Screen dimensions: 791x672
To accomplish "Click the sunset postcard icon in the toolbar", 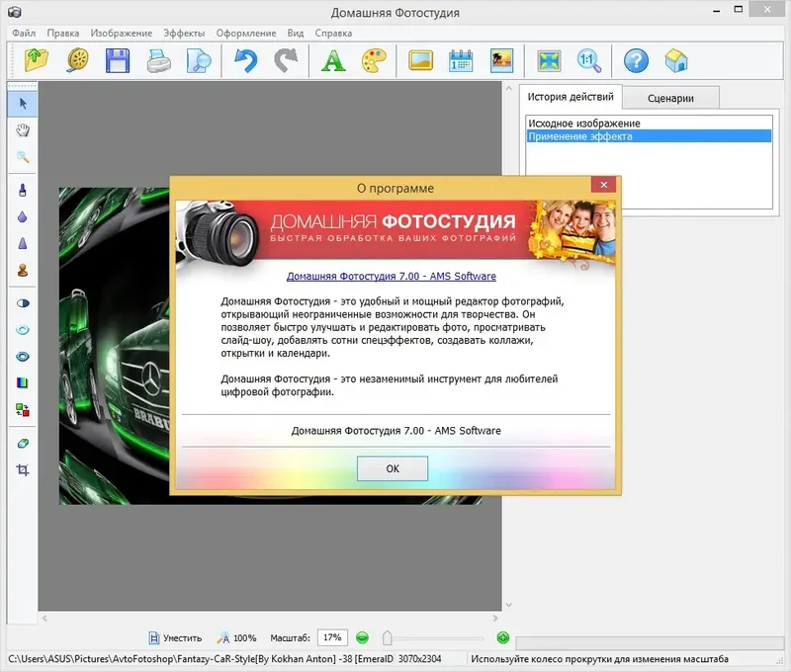I will click(x=501, y=60).
